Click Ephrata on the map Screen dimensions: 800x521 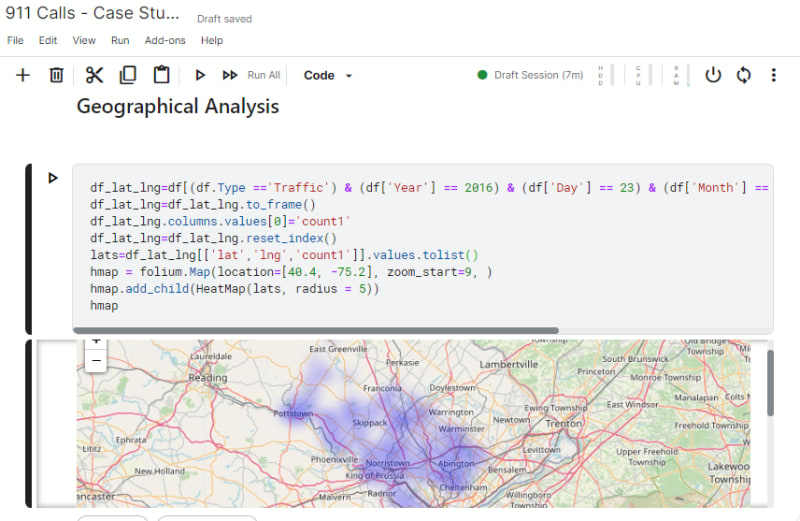pos(131,440)
